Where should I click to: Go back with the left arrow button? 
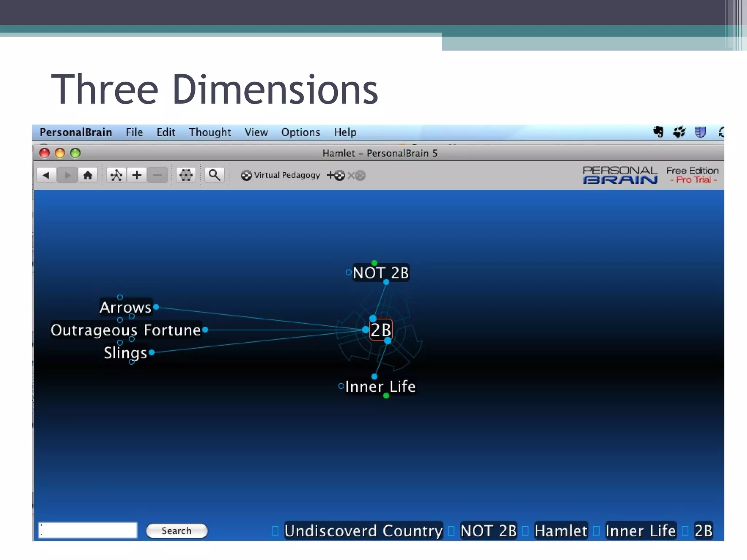point(46,175)
